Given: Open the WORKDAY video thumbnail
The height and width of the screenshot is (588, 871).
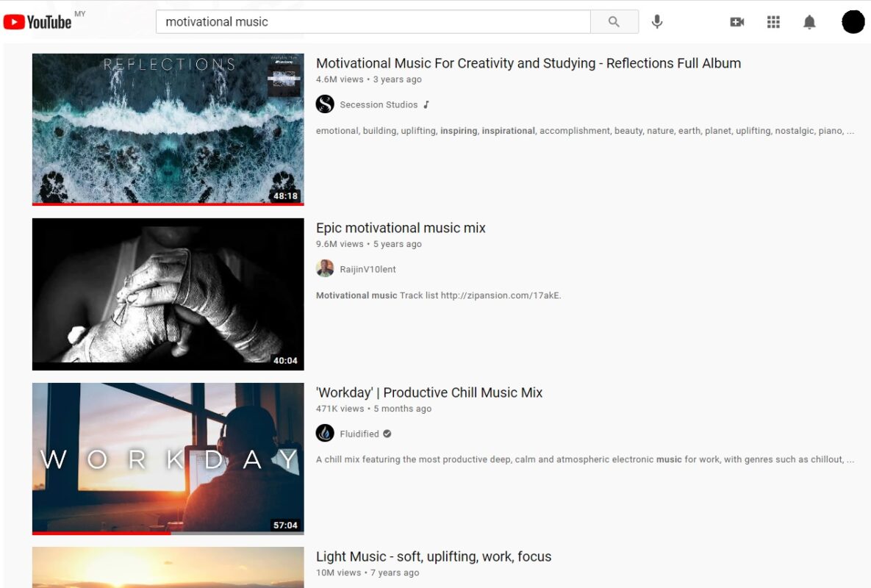Looking at the screenshot, I should [x=168, y=459].
